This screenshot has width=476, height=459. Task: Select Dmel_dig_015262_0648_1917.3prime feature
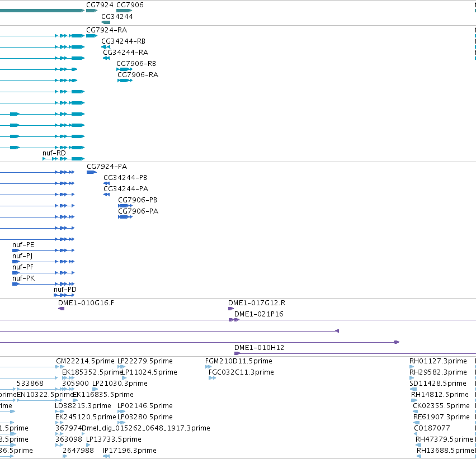83,434
